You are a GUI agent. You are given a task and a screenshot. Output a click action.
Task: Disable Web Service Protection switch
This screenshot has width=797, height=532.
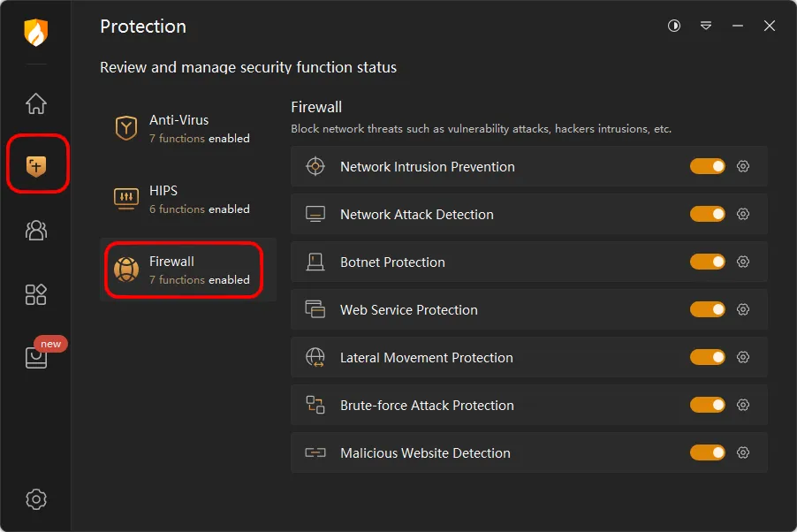tap(707, 309)
